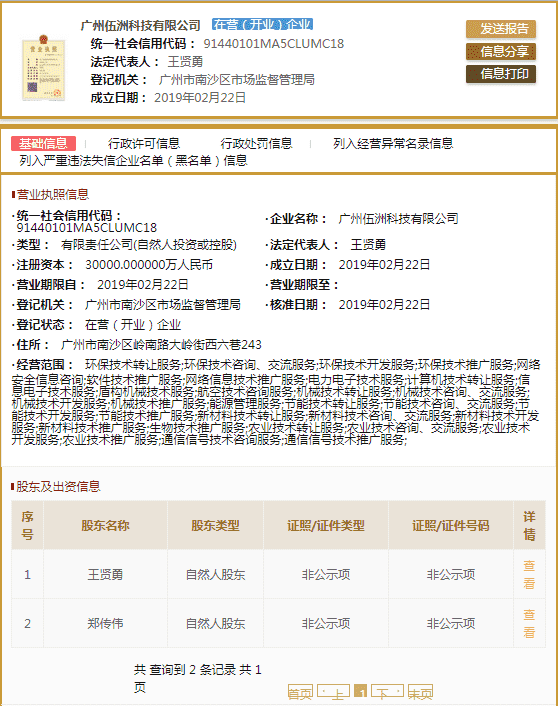Open the 列入严重违法失信企业名单 tab
This screenshot has width=558, height=706.
pyautogui.click(x=133, y=161)
